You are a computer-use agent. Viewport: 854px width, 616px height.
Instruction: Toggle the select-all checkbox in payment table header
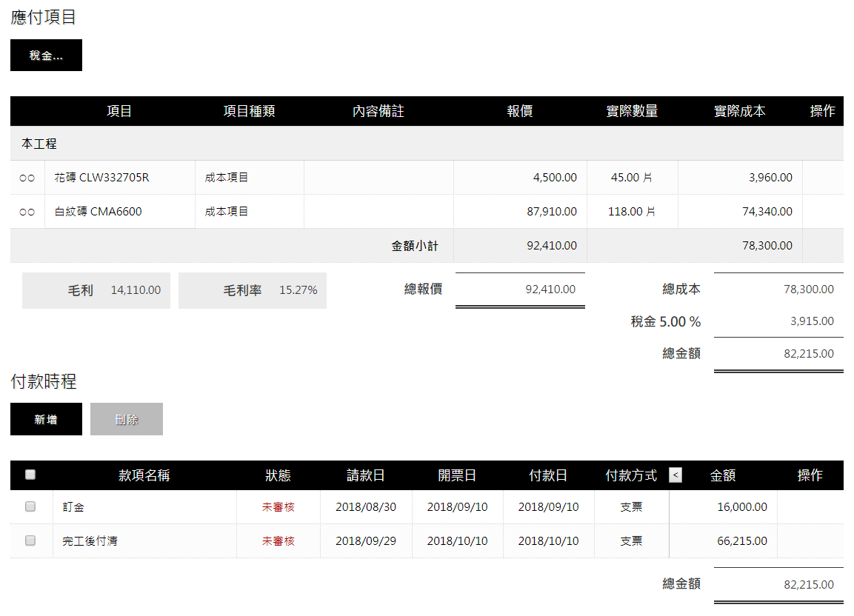tap(30, 475)
